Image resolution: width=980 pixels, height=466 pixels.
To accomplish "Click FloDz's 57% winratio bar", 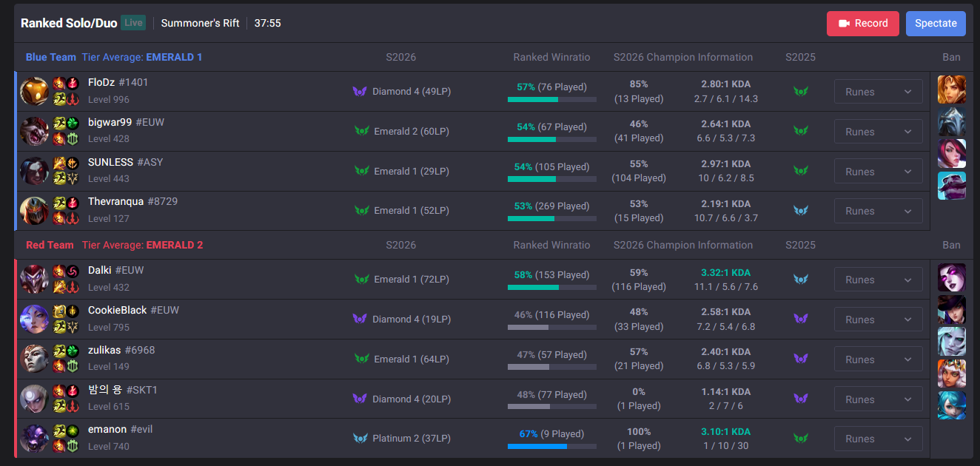I will [x=552, y=99].
